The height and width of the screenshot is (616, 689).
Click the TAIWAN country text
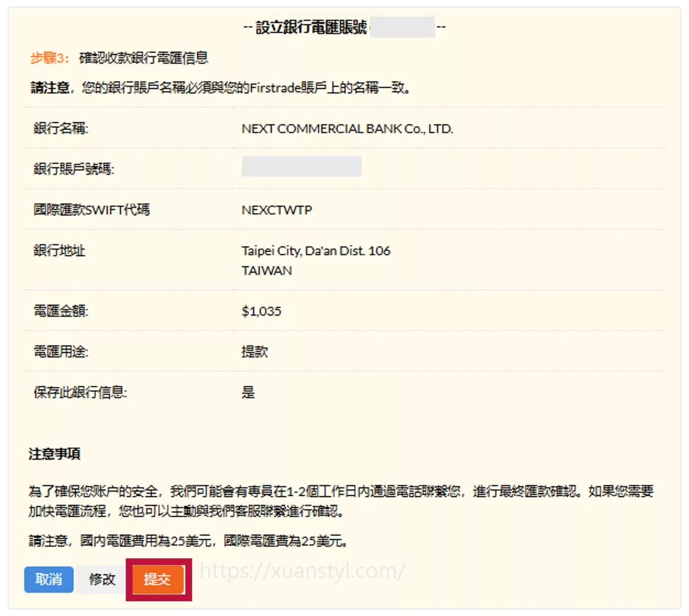click(x=267, y=271)
